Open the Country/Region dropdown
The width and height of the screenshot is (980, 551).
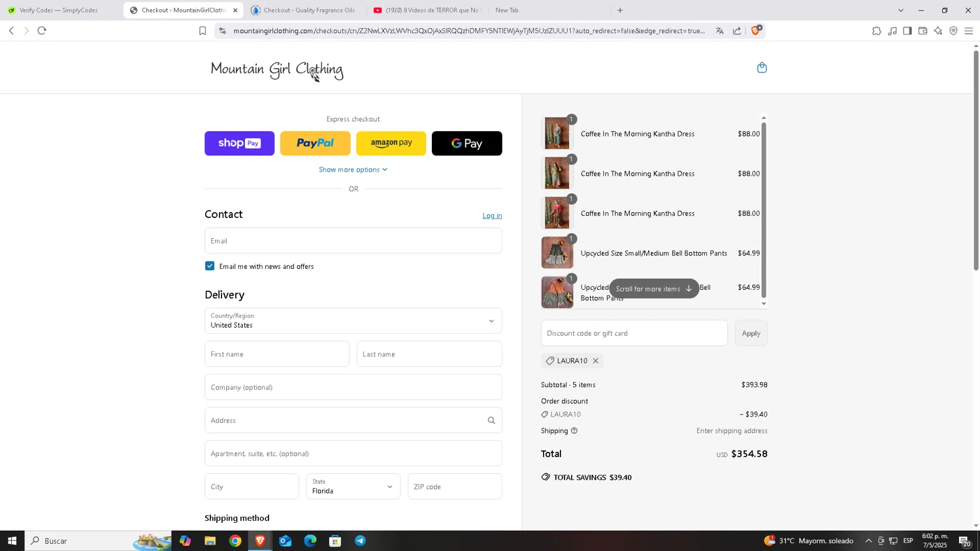point(353,321)
